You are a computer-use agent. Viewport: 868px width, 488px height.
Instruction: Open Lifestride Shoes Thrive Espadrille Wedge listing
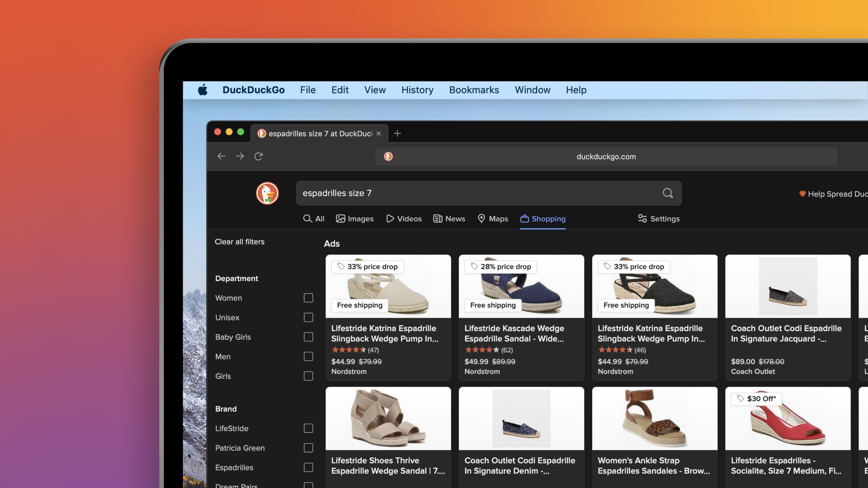[x=388, y=466]
